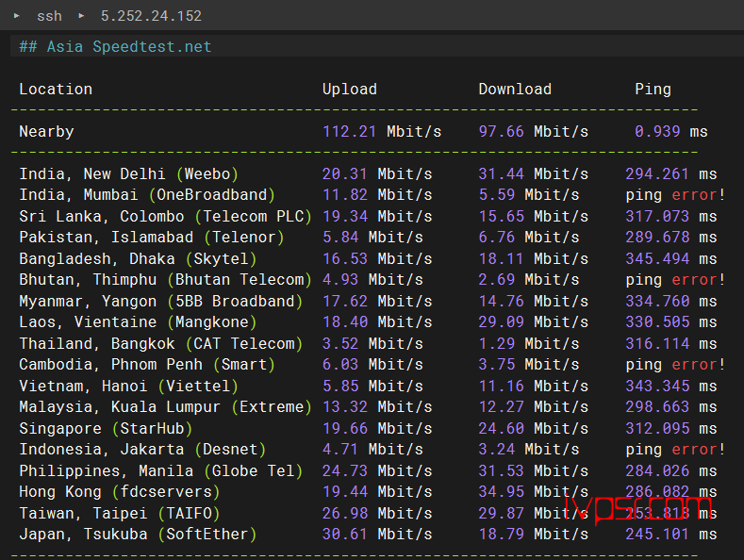Select Hanoi ping 343.345

pos(657,386)
